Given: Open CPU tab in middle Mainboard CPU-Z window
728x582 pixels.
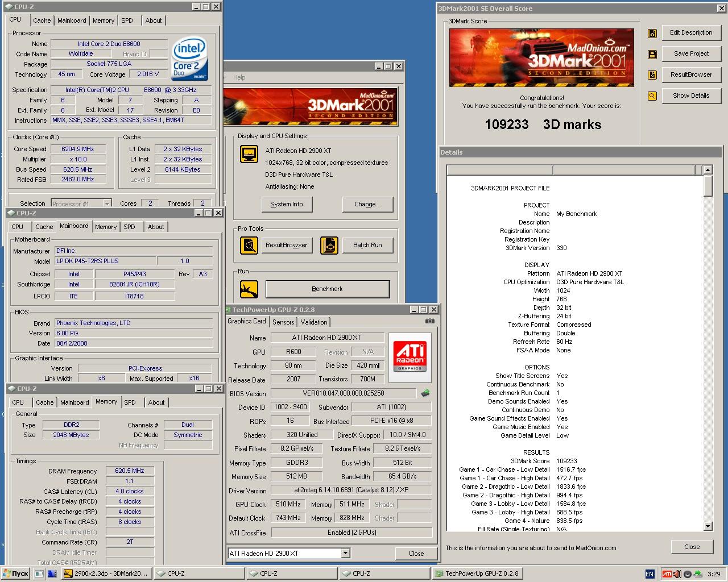Looking at the screenshot, I should coord(18,227).
